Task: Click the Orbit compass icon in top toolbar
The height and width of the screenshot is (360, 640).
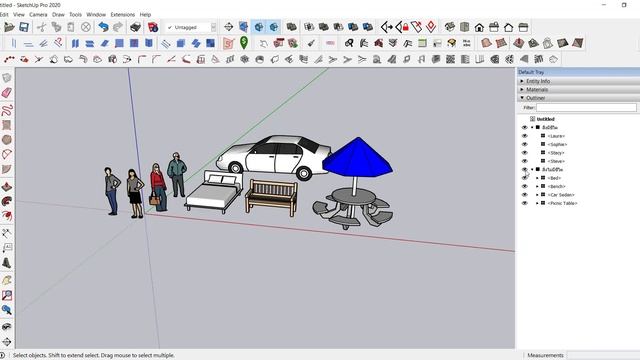Action: pyautogui.click(x=229, y=27)
